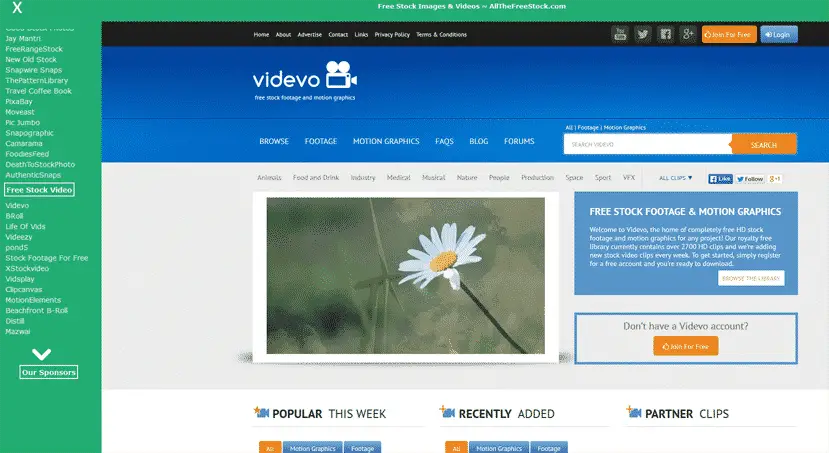Select Motion Graphics tab under Popular This Week
The width and height of the screenshot is (829, 453).
[312, 448]
